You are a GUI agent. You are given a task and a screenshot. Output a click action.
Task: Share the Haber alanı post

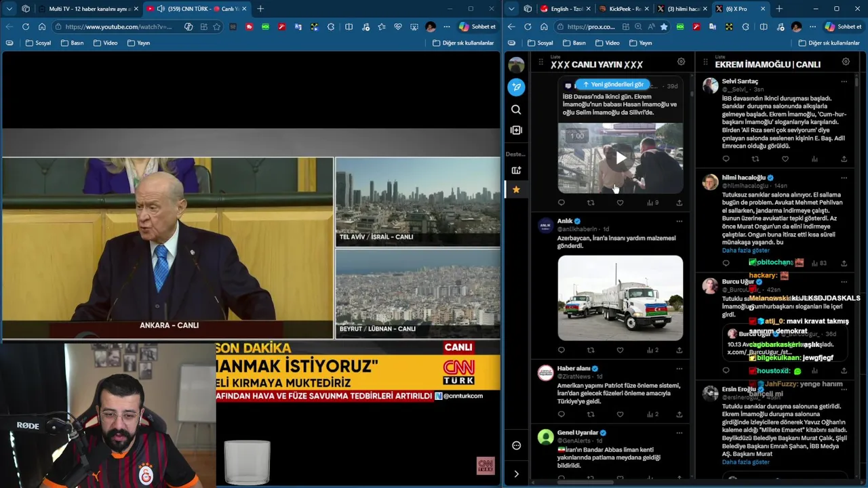(679, 414)
